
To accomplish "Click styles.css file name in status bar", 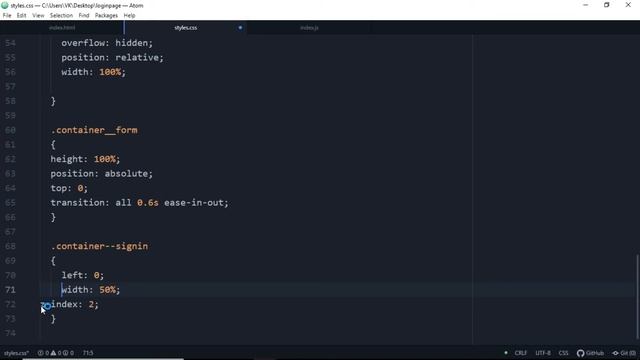I will (x=16, y=353).
